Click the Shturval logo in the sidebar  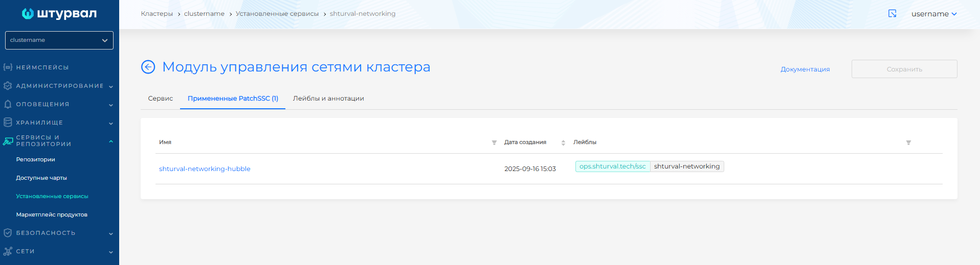pyautogui.click(x=59, y=14)
